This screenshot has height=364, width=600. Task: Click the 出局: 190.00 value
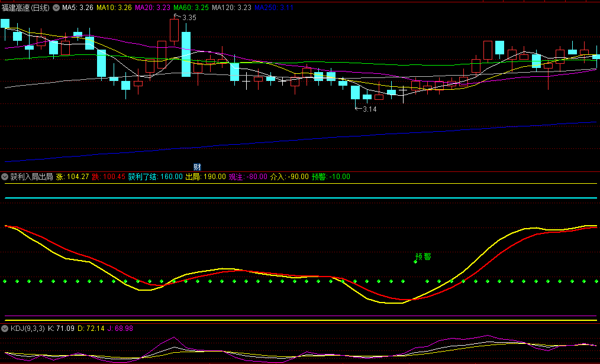205,177
